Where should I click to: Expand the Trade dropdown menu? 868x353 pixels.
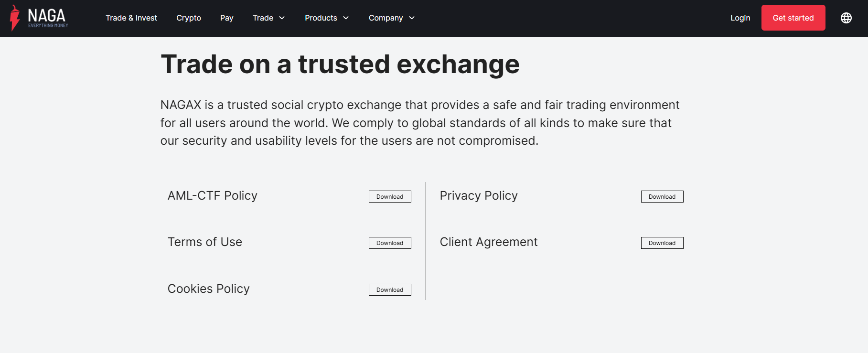pos(268,18)
